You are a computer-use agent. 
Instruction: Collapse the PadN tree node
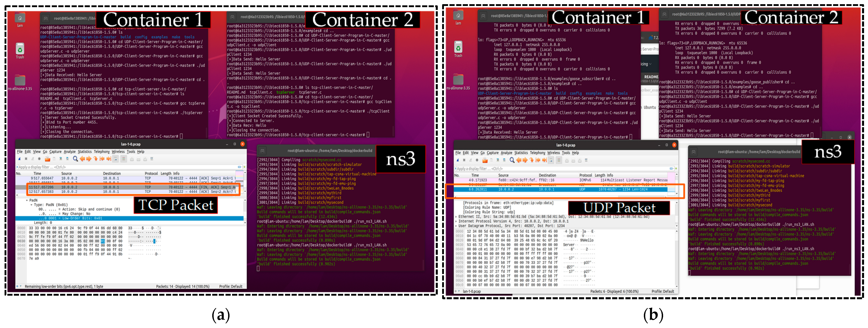tap(27, 200)
